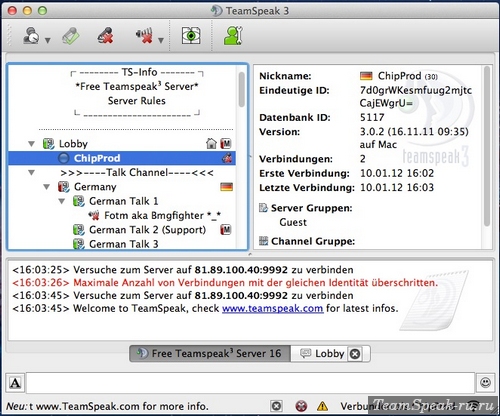Open the green contacts manager icon
500x416 pixels.
click(233, 35)
